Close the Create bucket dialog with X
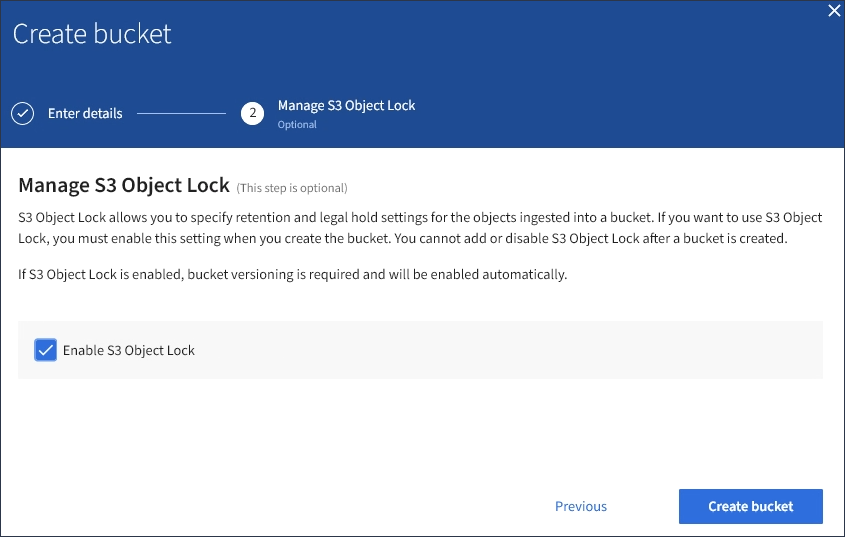 [x=834, y=11]
